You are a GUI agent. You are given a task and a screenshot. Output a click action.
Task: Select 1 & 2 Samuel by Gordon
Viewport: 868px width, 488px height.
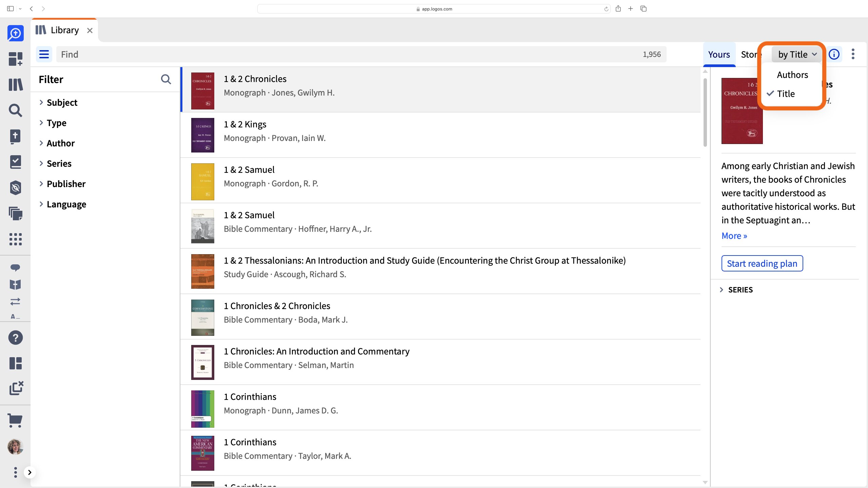click(440, 181)
